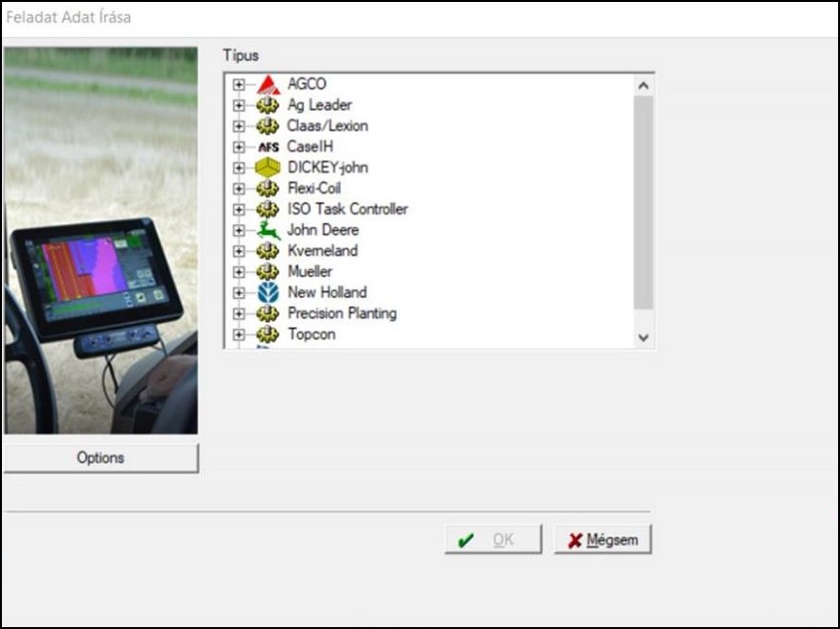The width and height of the screenshot is (840, 629).
Task: Click the scroll up arrow of type list
Action: [644, 85]
